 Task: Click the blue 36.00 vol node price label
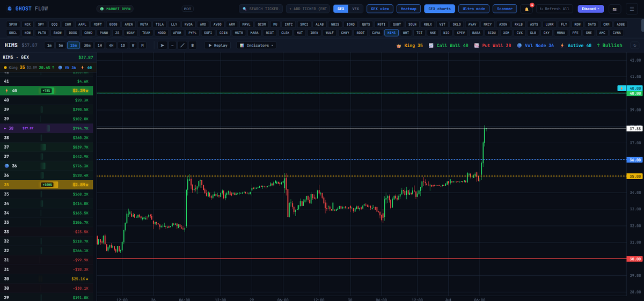[x=634, y=159]
